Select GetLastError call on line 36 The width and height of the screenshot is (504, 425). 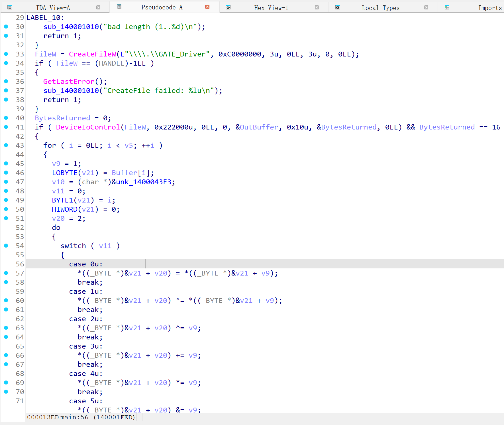pos(69,82)
